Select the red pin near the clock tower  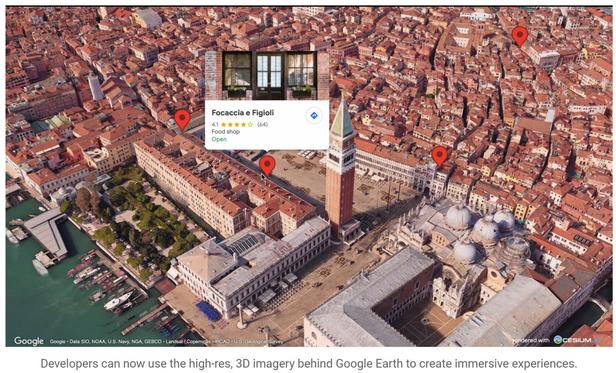(440, 156)
